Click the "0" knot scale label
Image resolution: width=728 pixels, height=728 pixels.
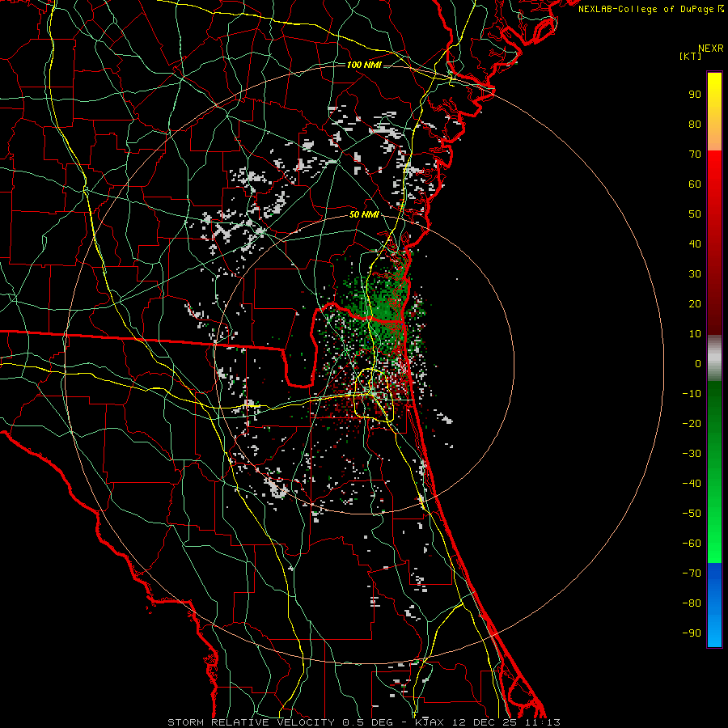(698, 364)
